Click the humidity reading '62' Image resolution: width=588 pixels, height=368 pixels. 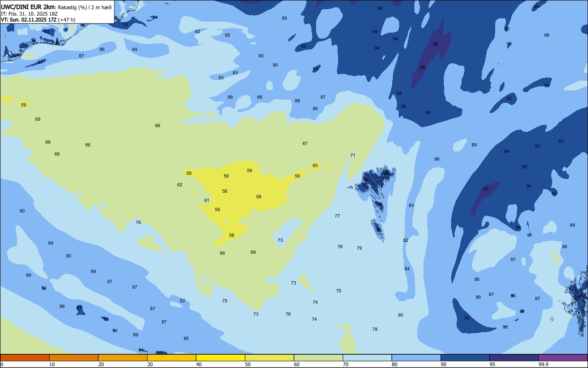[x=180, y=185]
